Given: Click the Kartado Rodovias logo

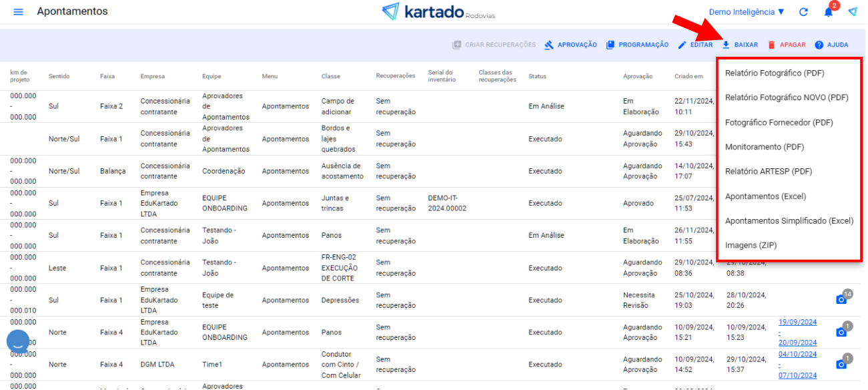Looking at the screenshot, I should [x=438, y=12].
